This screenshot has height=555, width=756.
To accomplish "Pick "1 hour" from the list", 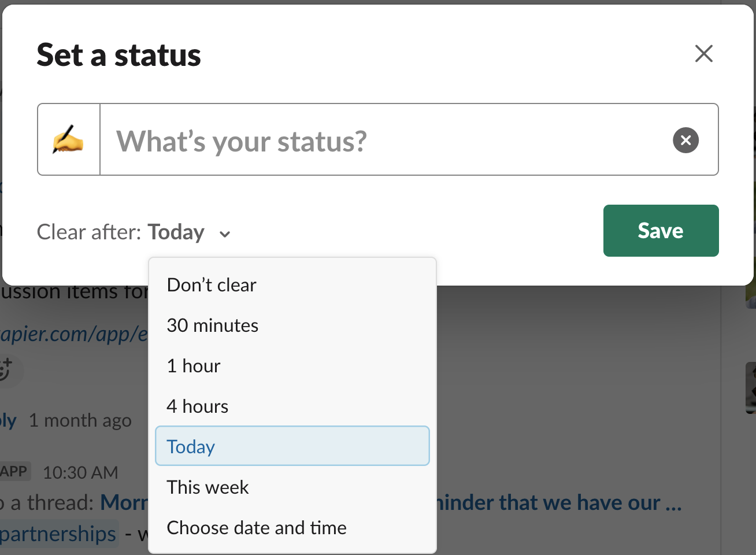I will pos(194,366).
